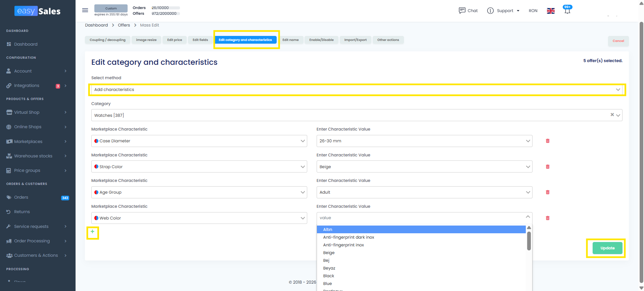Switch to Edit price tab
The height and width of the screenshot is (291, 644).
click(x=175, y=40)
